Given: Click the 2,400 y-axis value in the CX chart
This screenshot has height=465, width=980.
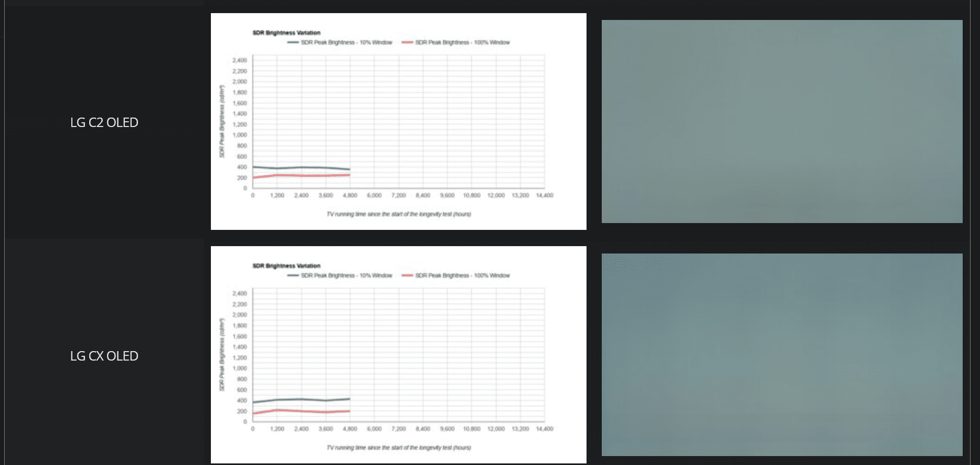Looking at the screenshot, I should coord(240,293).
